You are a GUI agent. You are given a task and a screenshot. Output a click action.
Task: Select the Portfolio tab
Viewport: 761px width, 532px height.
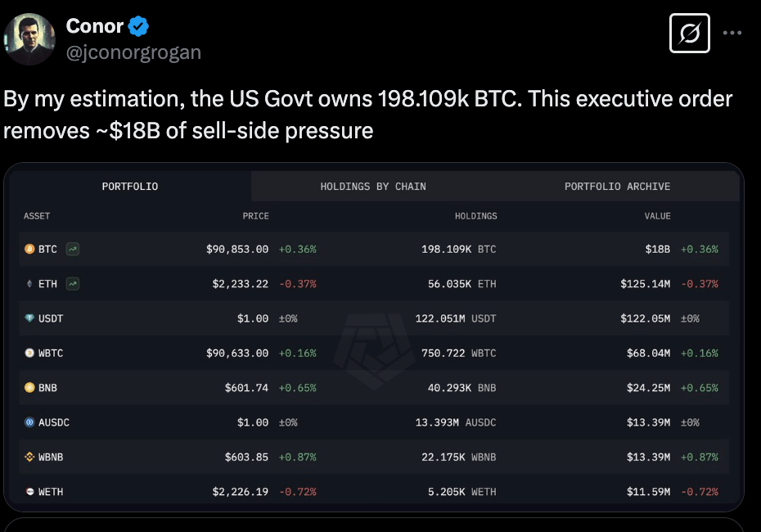point(130,187)
